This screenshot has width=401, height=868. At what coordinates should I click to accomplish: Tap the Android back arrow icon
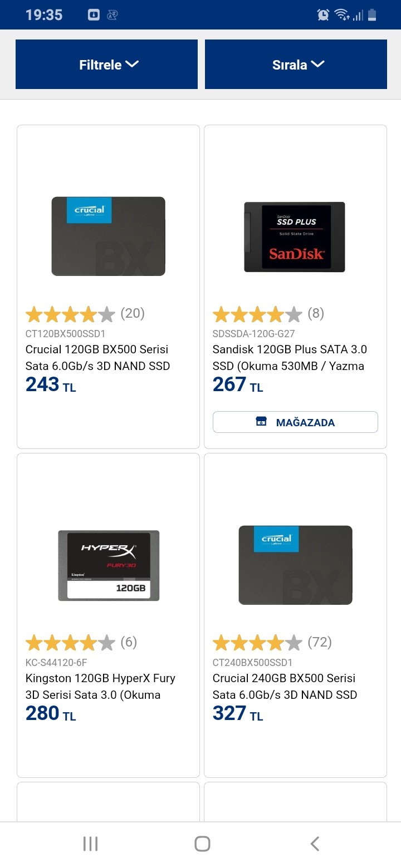click(315, 844)
